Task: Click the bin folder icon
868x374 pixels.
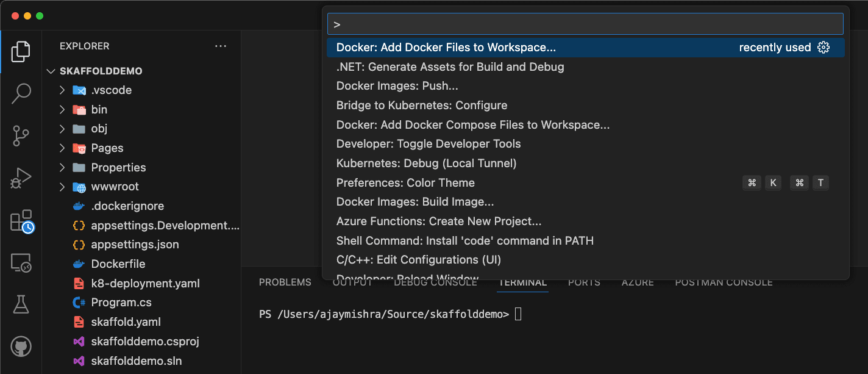Action: [79, 110]
